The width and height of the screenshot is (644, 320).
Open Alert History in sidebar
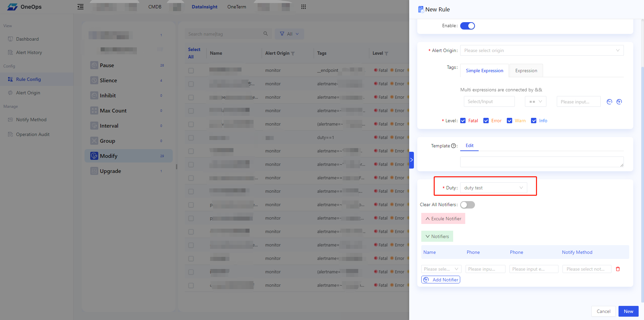pos(29,52)
